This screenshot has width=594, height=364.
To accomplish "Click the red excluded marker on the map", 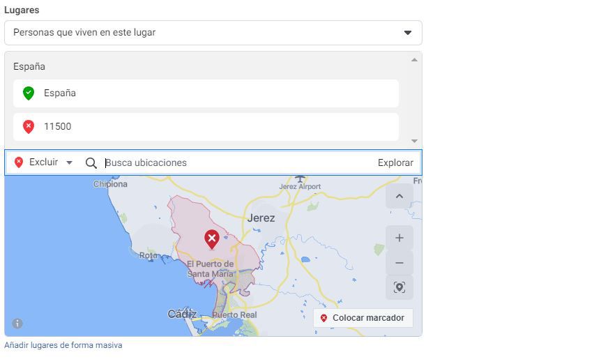I will [x=212, y=239].
